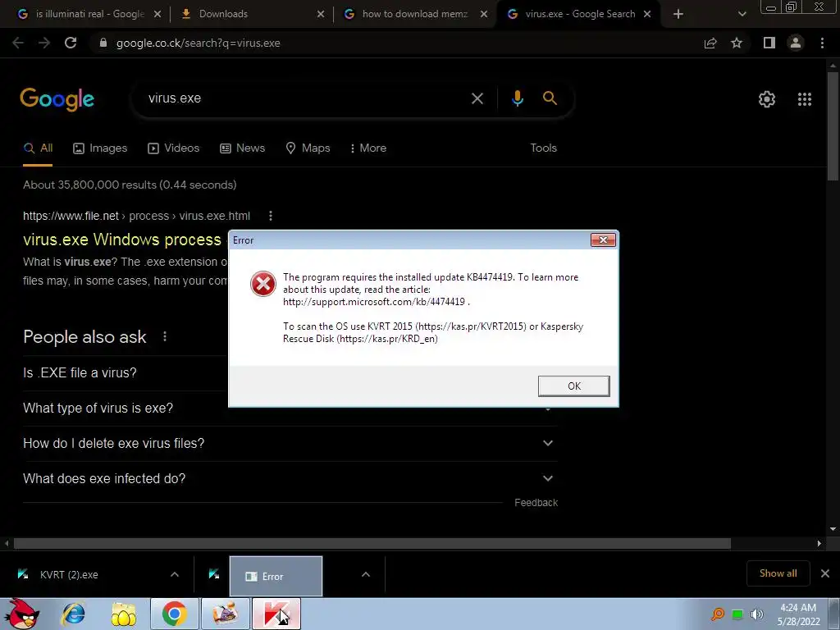Go back with the browser back arrow
This screenshot has height=630, width=840.
point(18,43)
